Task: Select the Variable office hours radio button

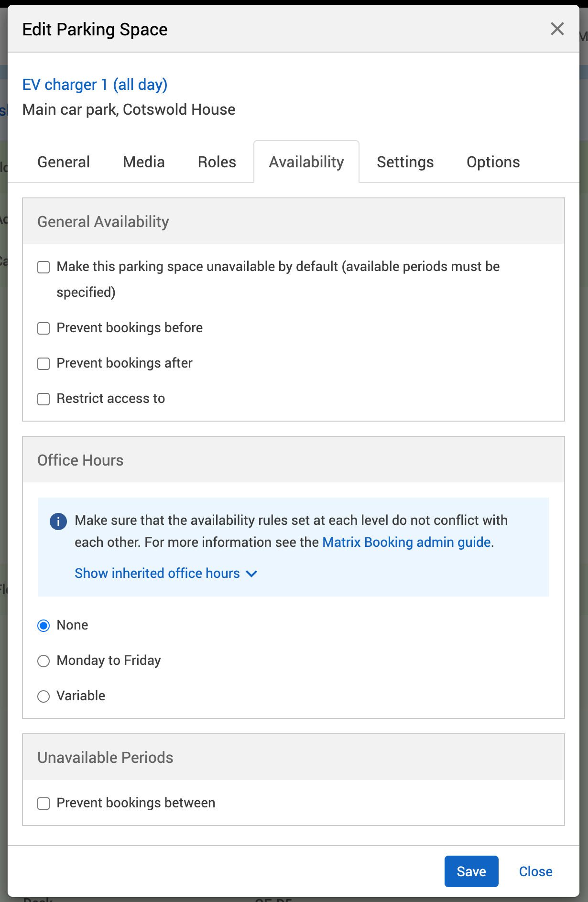Action: 44,696
